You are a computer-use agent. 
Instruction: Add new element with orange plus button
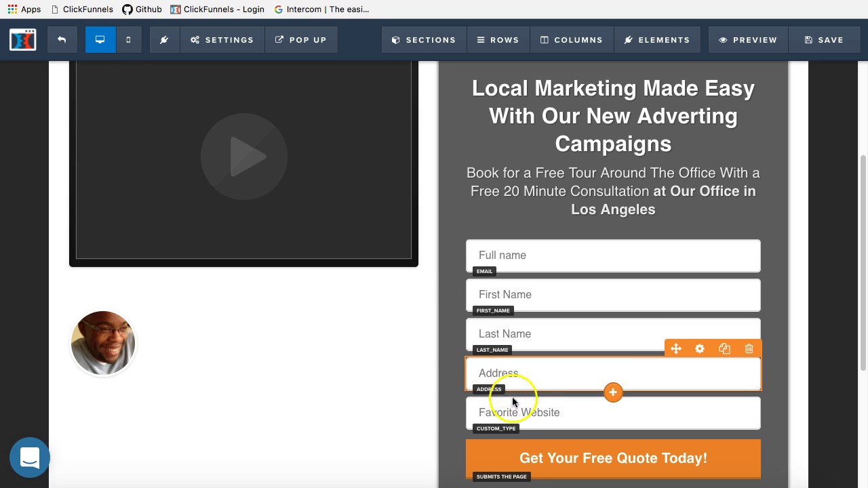613,392
